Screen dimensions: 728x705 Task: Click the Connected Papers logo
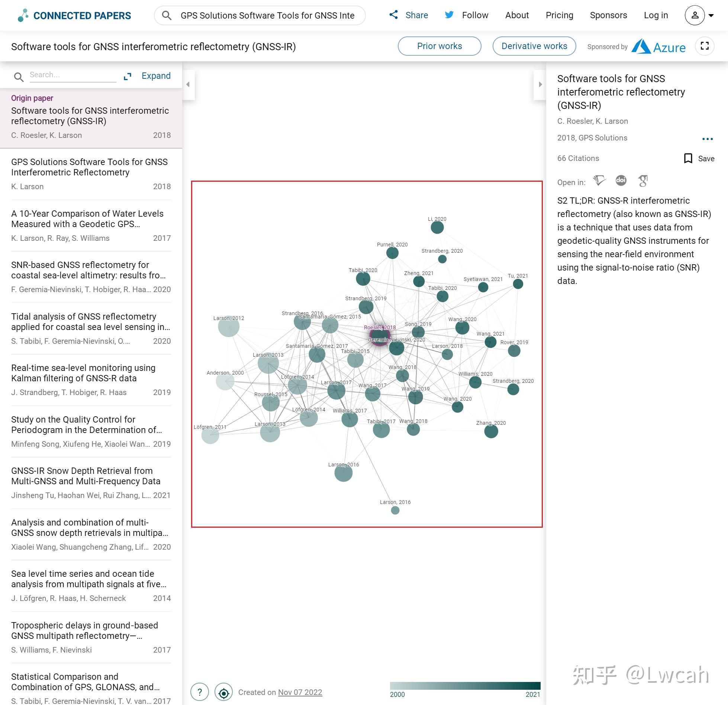[x=74, y=16]
